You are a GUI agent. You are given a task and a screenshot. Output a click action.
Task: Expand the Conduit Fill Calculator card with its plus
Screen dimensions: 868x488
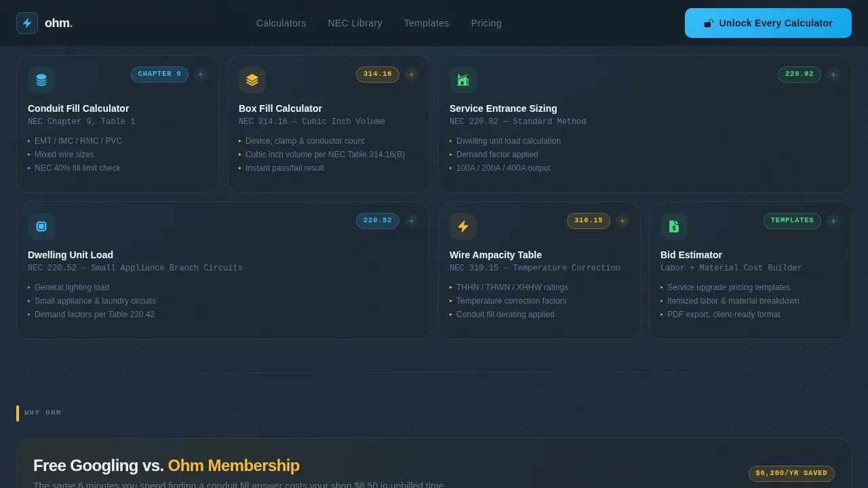tap(201, 75)
